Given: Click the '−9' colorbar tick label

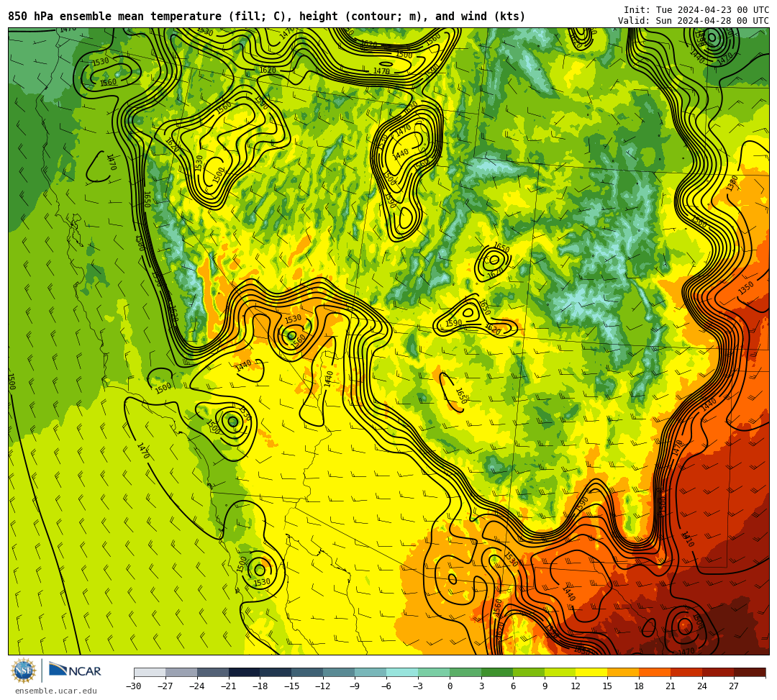Looking at the screenshot, I should click(x=355, y=686).
